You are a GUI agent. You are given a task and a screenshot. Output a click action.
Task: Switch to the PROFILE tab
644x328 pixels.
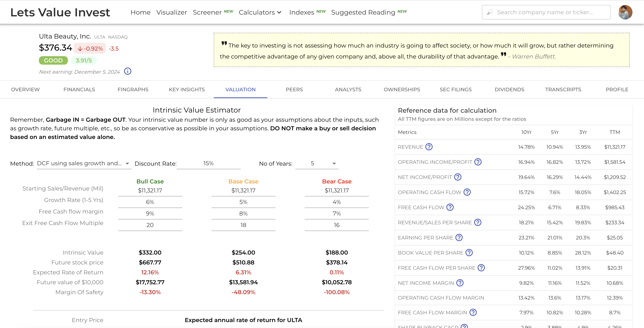(617, 89)
